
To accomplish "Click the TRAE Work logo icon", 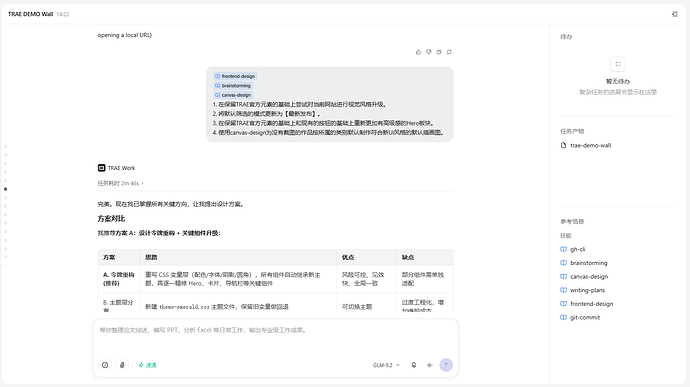I will 101,168.
